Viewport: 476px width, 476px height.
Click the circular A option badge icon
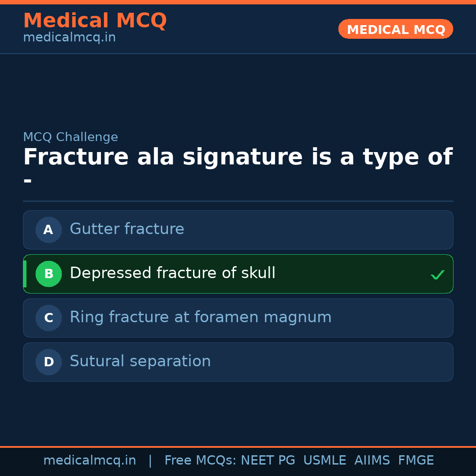[48, 230]
